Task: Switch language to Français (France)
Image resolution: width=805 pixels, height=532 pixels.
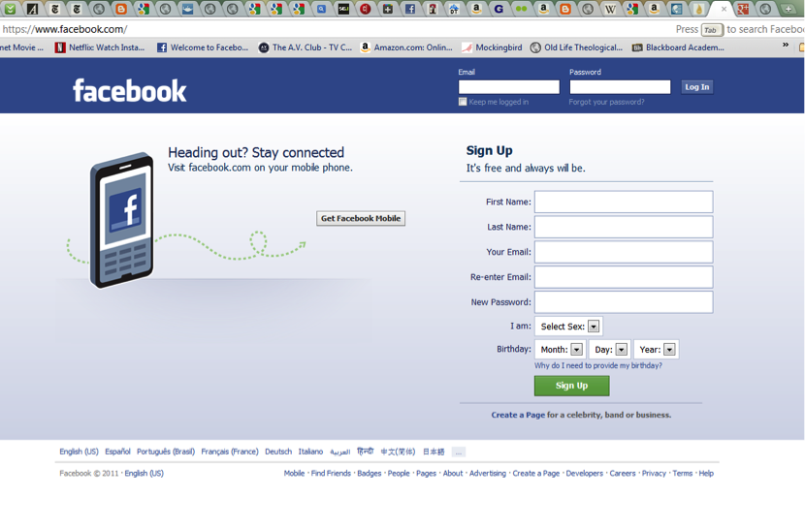Action: [230, 452]
